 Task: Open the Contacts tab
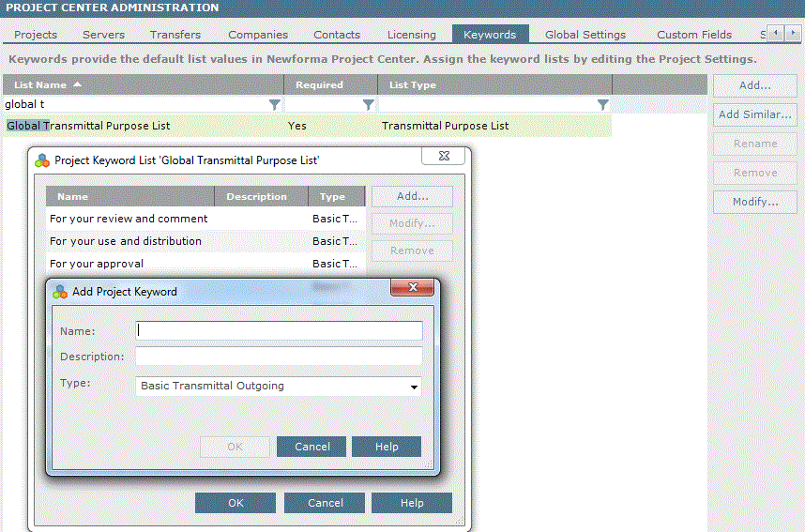click(337, 35)
